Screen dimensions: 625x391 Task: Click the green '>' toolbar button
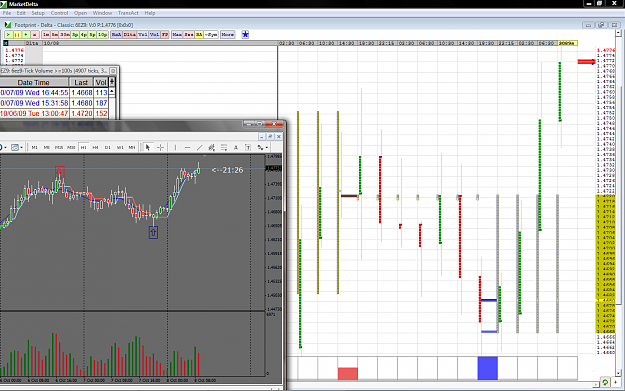(x=8, y=35)
